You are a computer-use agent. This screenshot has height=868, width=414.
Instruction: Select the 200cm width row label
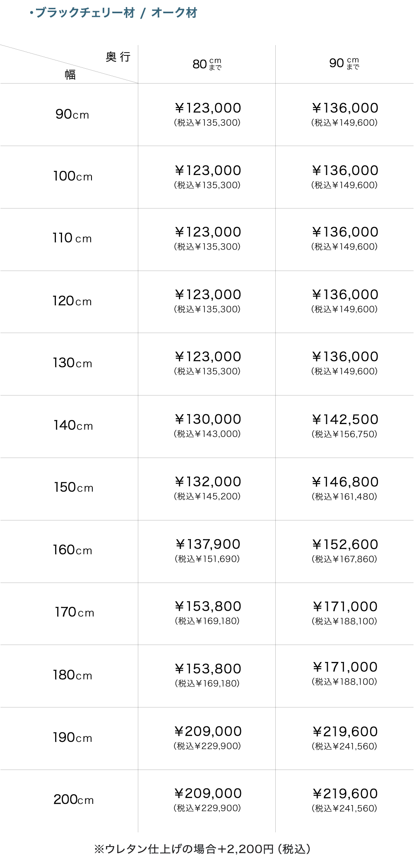coord(74,800)
